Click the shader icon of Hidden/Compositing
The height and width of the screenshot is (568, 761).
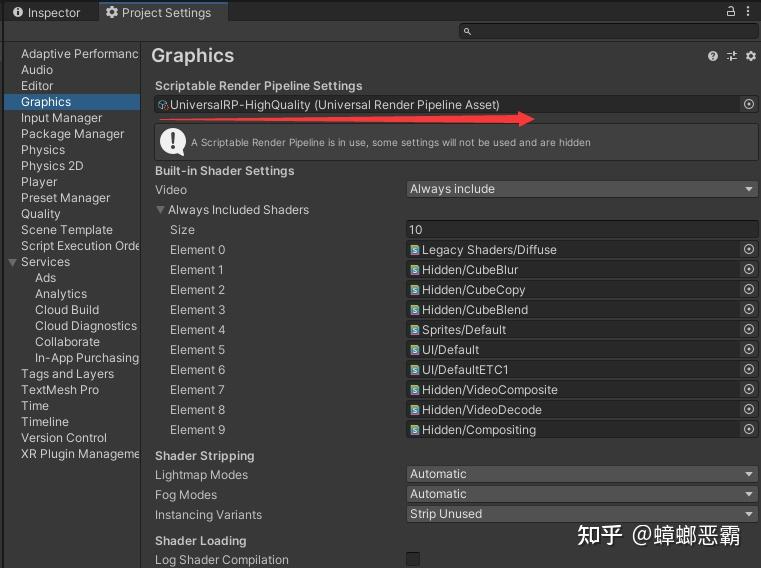414,430
